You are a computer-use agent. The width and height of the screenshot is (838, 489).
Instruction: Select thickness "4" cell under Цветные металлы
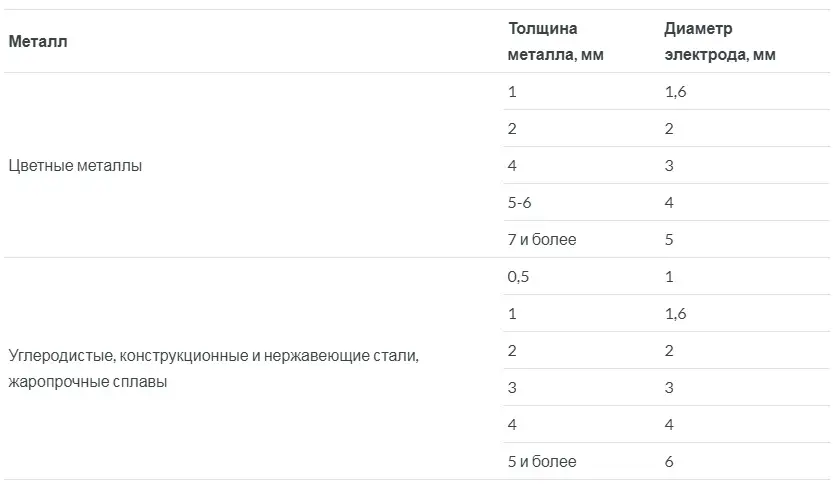point(513,166)
